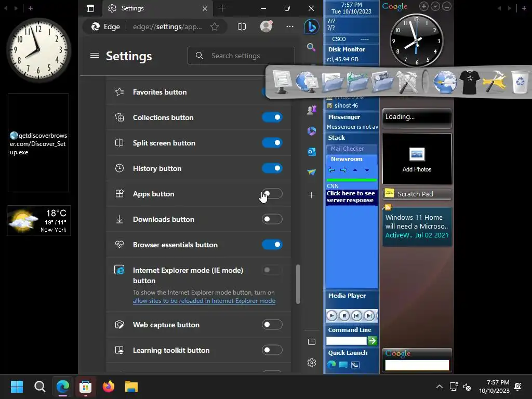Open the Bing Copilot sidebar icon
The width and height of the screenshot is (532, 399).
(311, 27)
